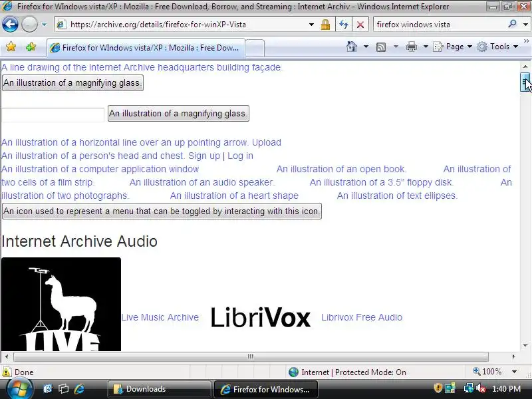Click the LibriVox logo image
The width and height of the screenshot is (532, 399).
[260, 318]
